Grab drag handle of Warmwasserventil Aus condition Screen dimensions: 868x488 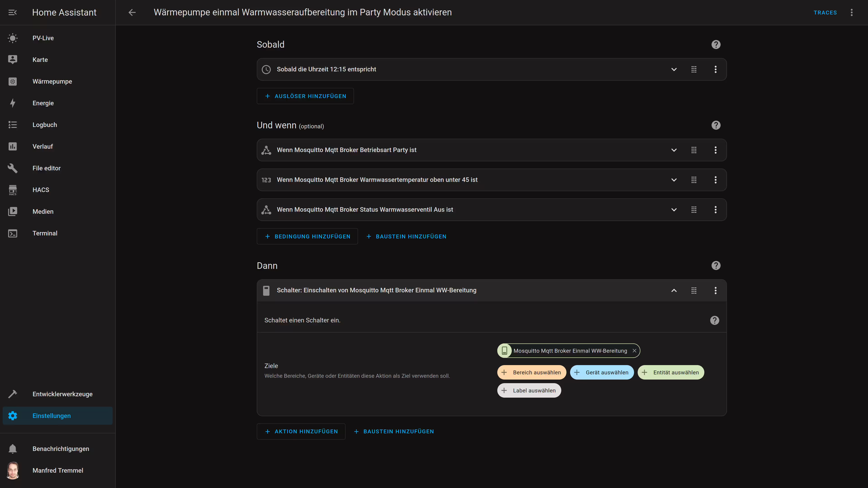point(694,210)
